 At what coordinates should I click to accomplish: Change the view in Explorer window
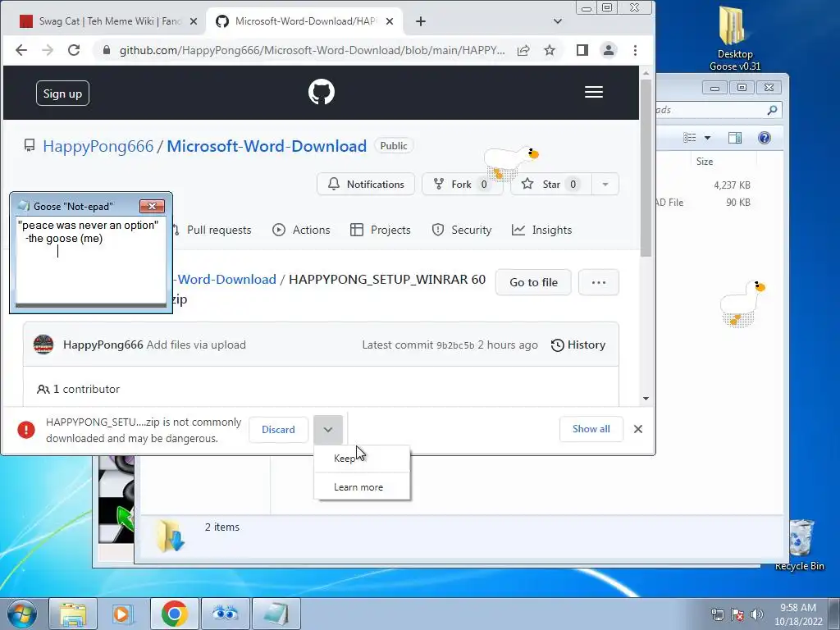tap(689, 138)
